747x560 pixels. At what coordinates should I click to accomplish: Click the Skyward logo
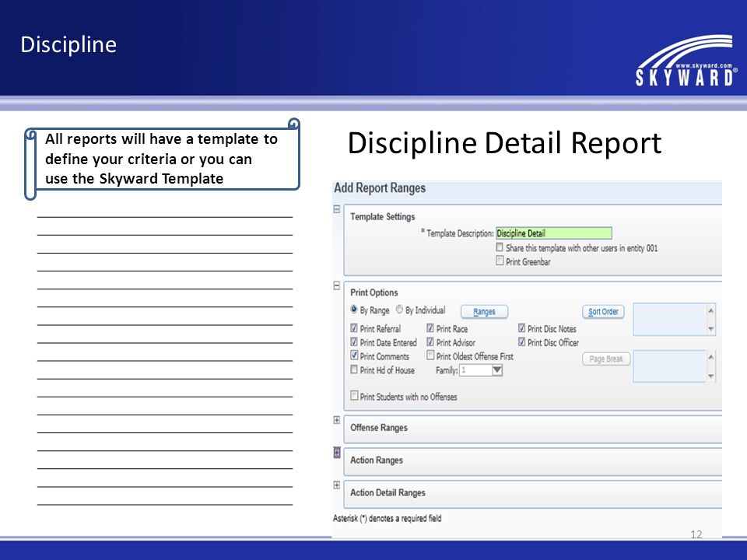686,61
